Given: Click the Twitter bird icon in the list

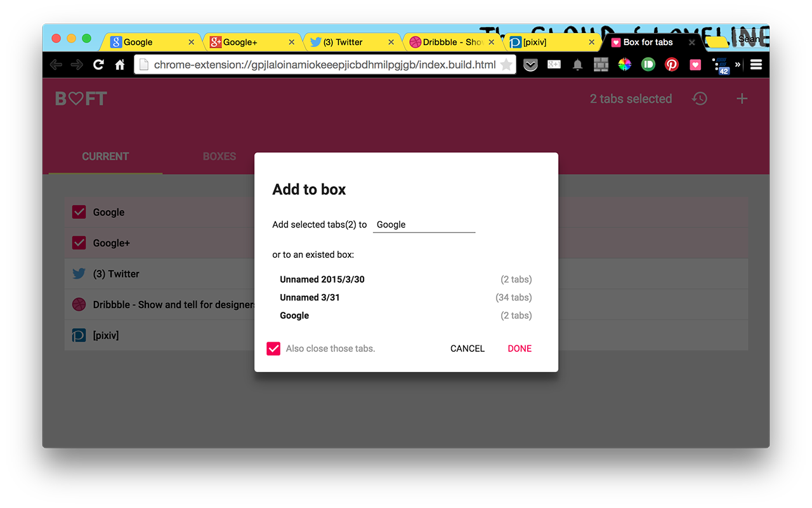Looking at the screenshot, I should coord(79,274).
